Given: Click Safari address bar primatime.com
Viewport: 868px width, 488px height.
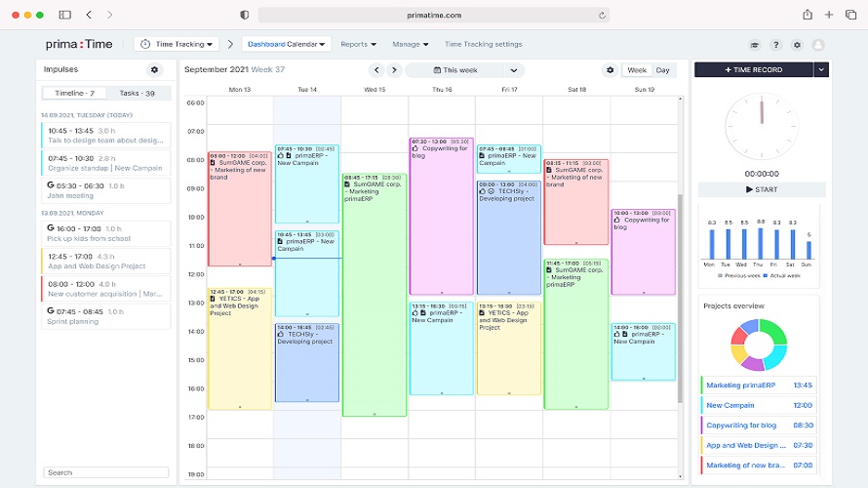Looking at the screenshot, I should click(434, 15).
